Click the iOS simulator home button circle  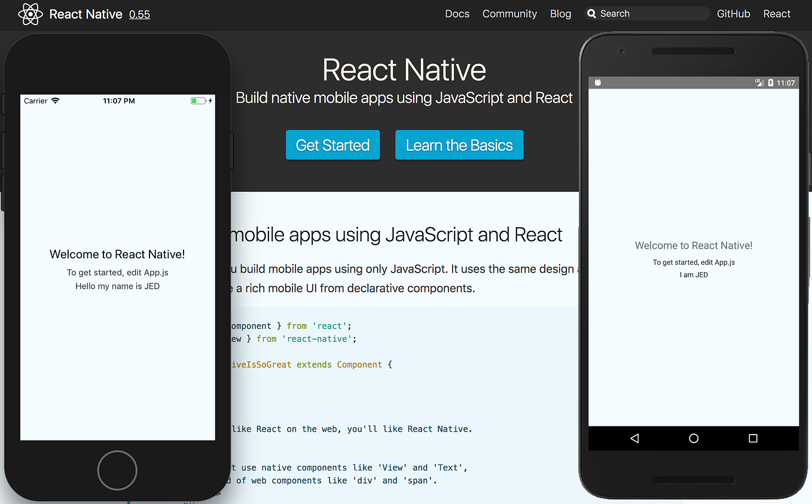click(117, 471)
